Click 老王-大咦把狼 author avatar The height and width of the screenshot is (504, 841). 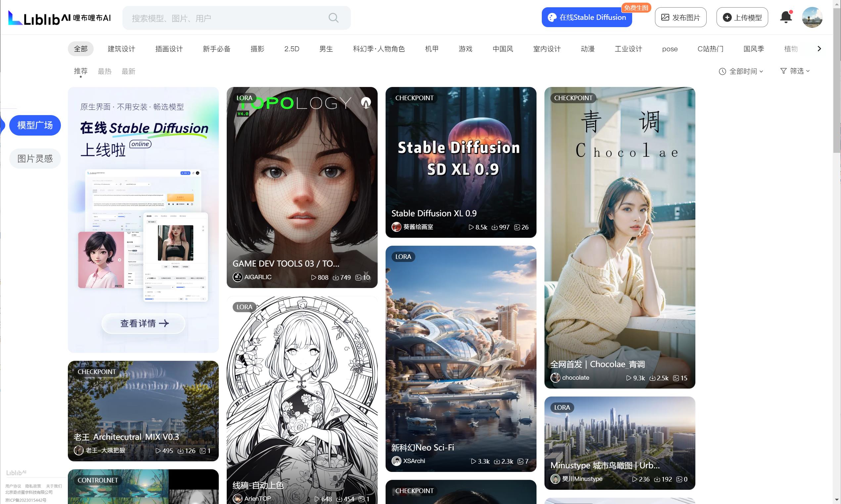[78, 451]
